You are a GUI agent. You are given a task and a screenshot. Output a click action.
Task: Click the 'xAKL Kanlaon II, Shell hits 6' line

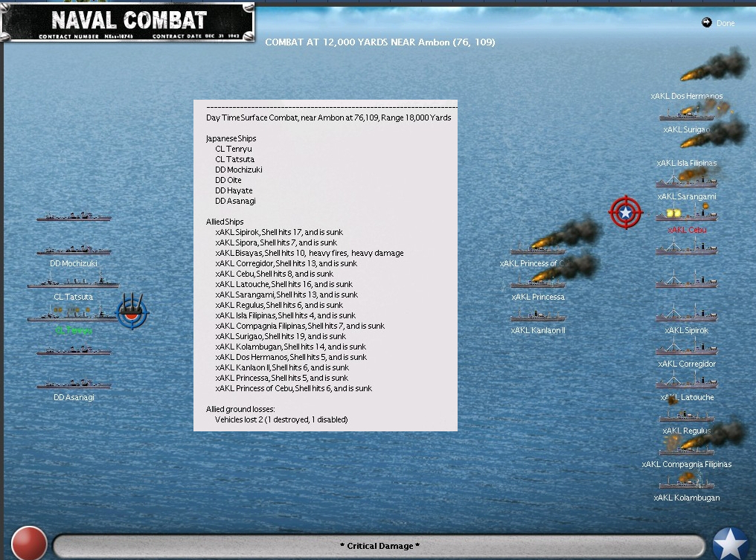coord(282,367)
